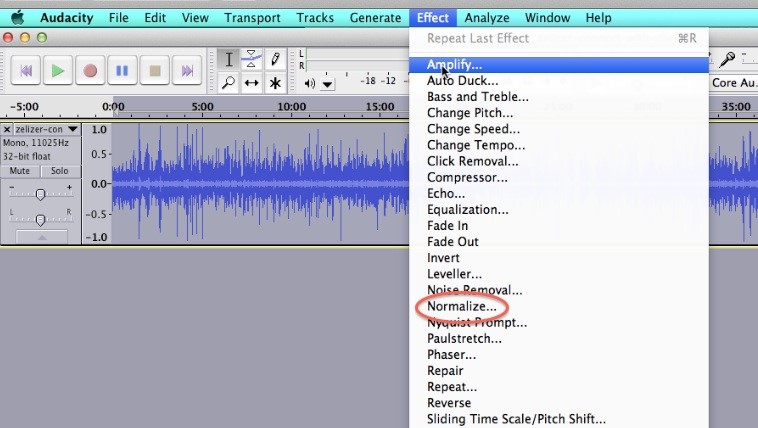Choose Nyquist Prompt... effect
Screen dimensions: 758x428
pyautogui.click(x=559, y=323)
